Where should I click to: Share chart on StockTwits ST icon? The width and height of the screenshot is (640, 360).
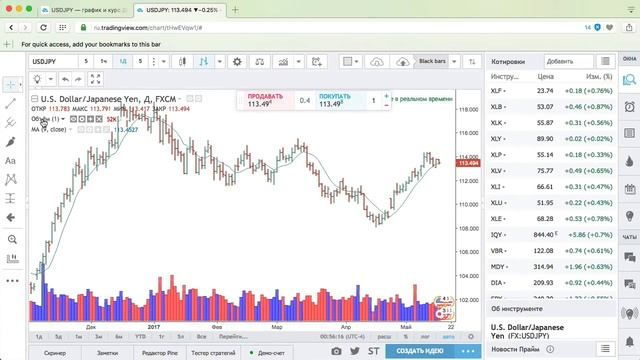(373, 351)
